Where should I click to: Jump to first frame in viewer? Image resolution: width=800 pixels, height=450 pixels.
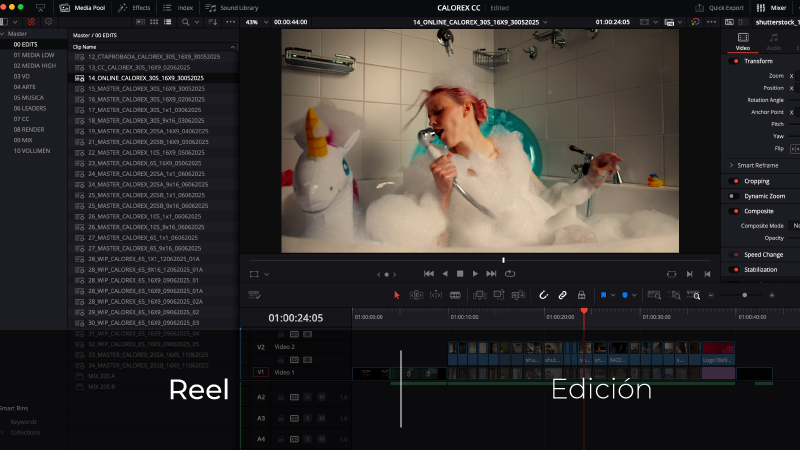[429, 274]
